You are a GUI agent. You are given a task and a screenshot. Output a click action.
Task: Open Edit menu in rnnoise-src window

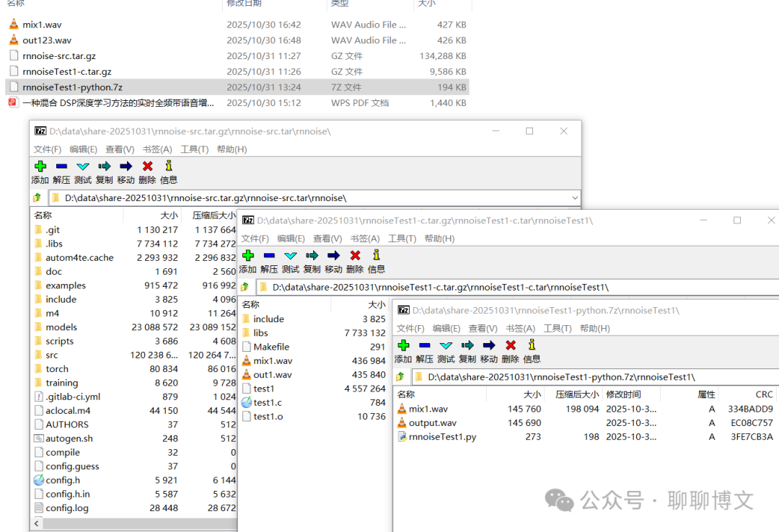(84, 149)
